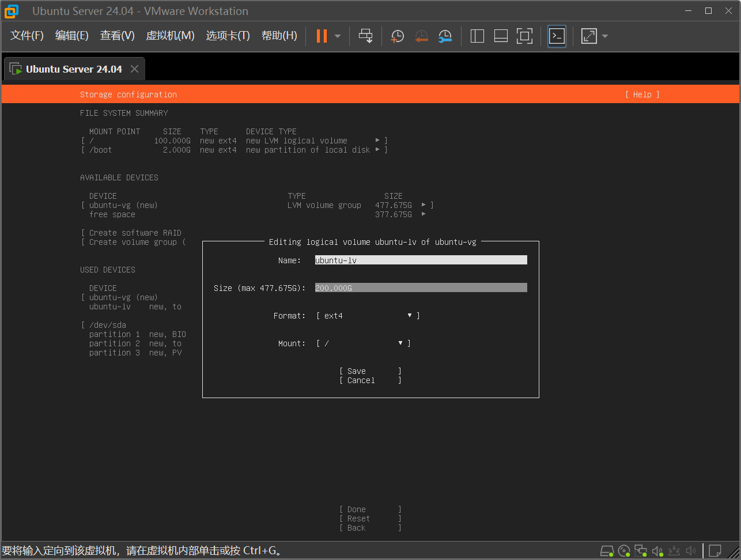The height and width of the screenshot is (560, 741).
Task: Open the Mount / dropdown
Action: tap(364, 343)
